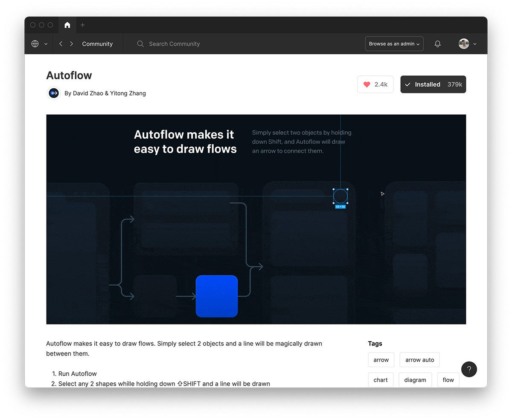Click the globe icon in toolbar

pos(35,44)
